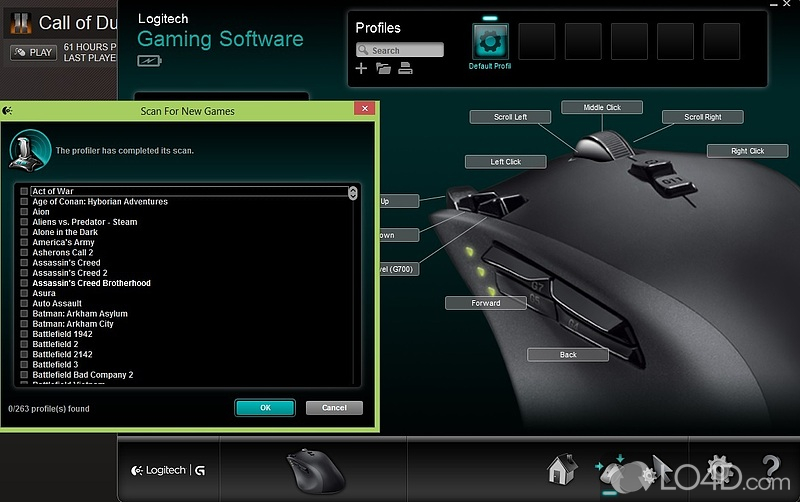Click the Middle Click button label
800x502 pixels.
(602, 107)
